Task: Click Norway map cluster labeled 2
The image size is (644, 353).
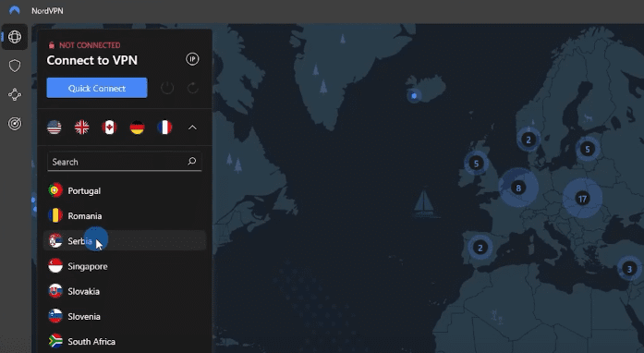Action: click(529, 140)
